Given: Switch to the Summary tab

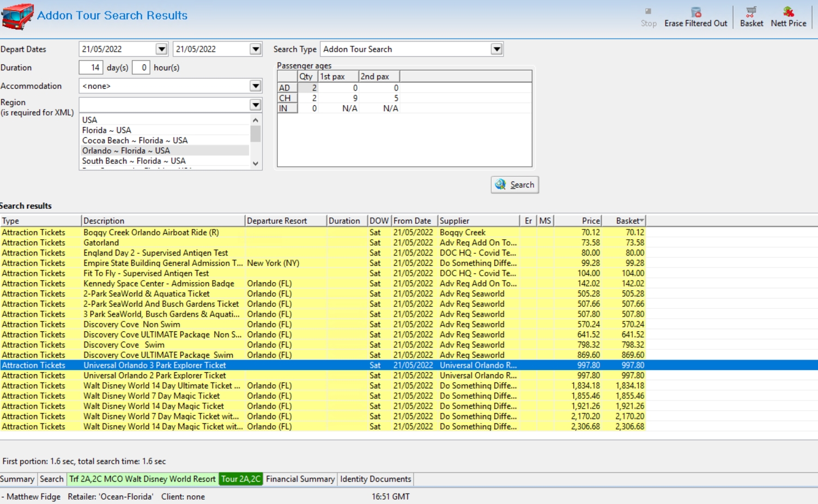Looking at the screenshot, I should point(17,479).
